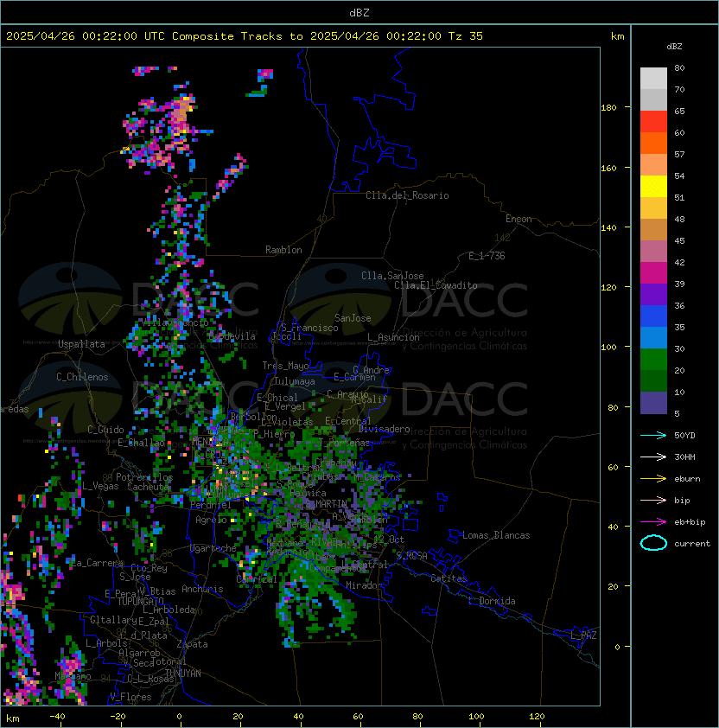Pick the slate purple 10 dBZ swatch
Viewport: 719px width, 728px height.
tap(653, 403)
